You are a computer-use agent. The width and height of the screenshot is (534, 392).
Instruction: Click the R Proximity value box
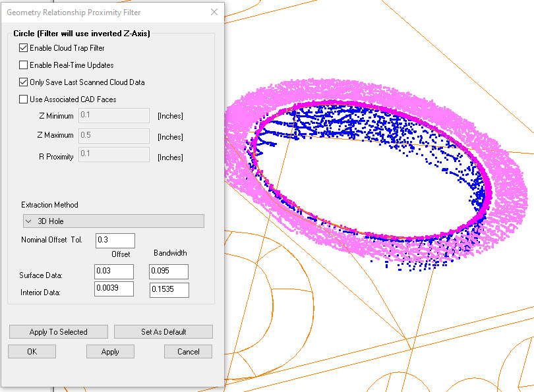click(113, 155)
